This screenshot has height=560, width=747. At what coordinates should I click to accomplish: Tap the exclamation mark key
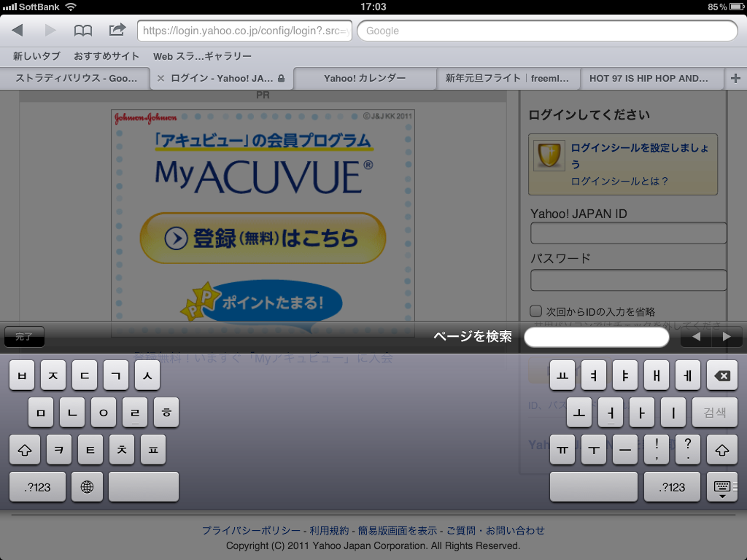point(657,450)
